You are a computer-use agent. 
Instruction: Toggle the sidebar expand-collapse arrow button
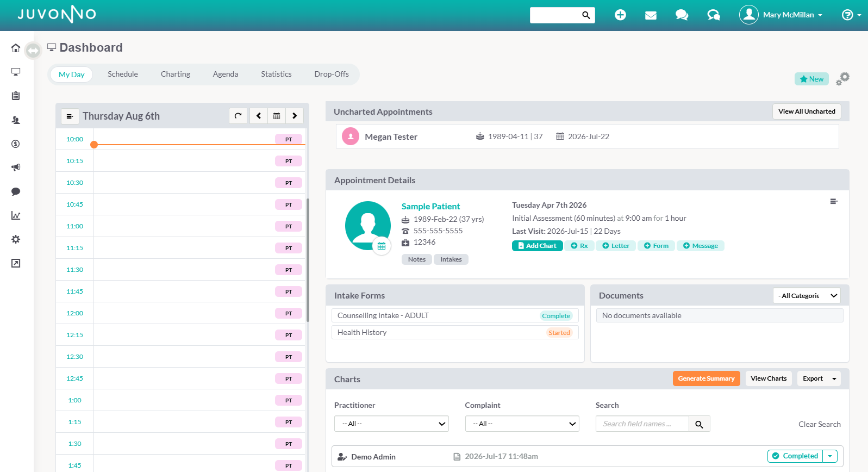point(33,51)
